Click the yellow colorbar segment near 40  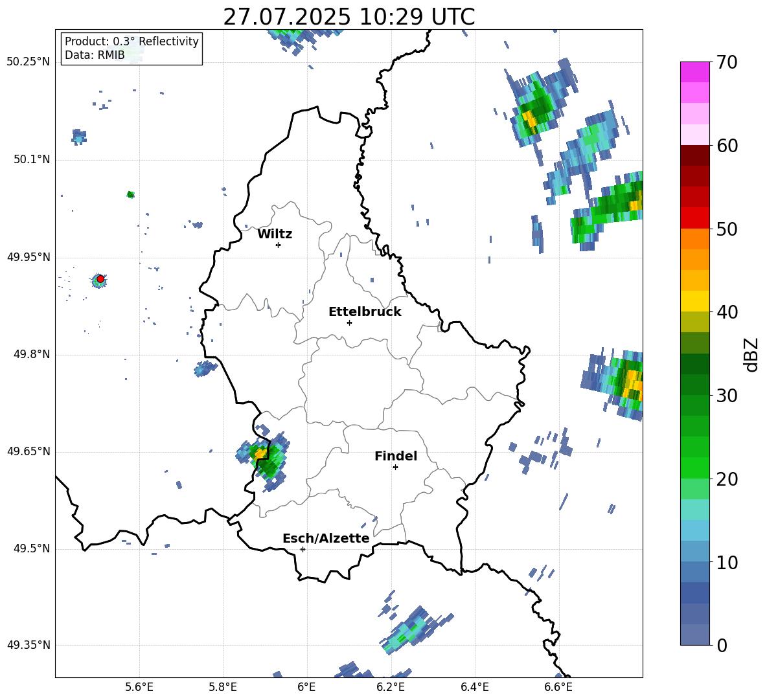tap(694, 301)
